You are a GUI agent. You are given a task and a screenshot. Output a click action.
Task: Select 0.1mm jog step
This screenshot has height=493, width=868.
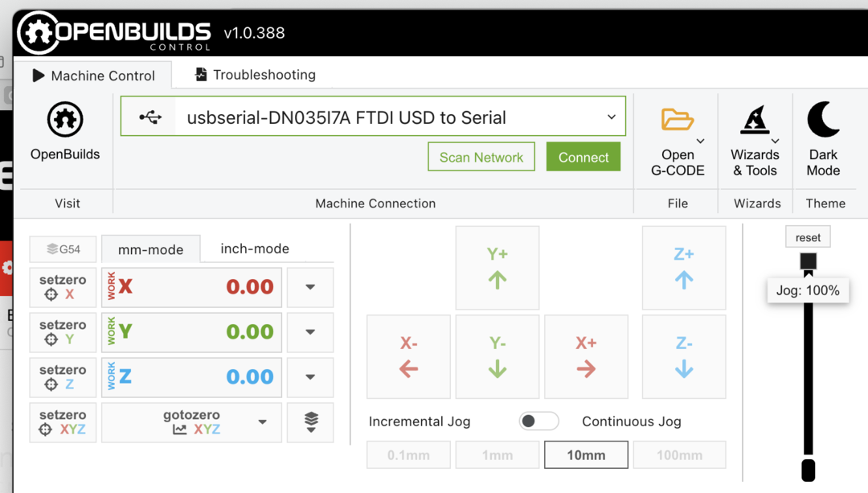(408, 454)
